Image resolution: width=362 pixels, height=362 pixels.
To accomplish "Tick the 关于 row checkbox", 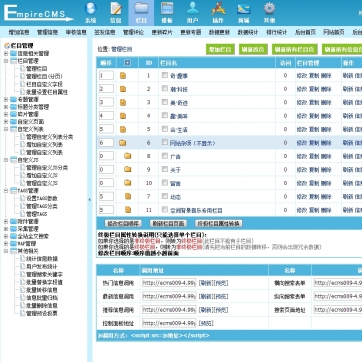I will [x=165, y=169].
